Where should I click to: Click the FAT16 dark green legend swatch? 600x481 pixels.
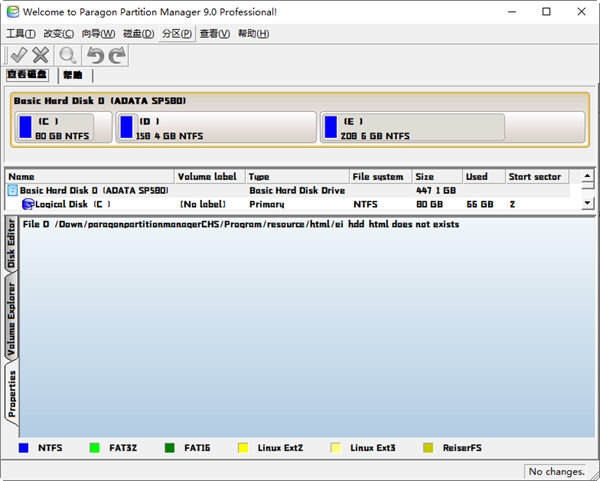[170, 448]
